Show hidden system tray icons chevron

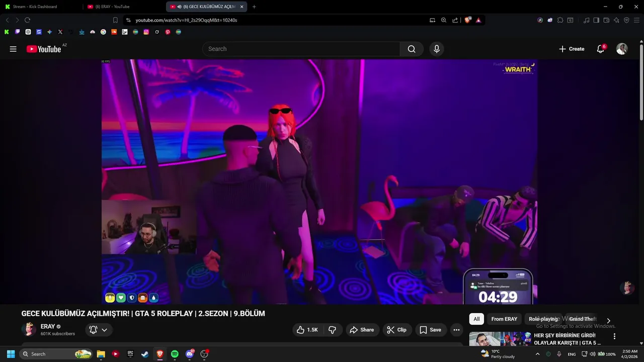point(537,354)
